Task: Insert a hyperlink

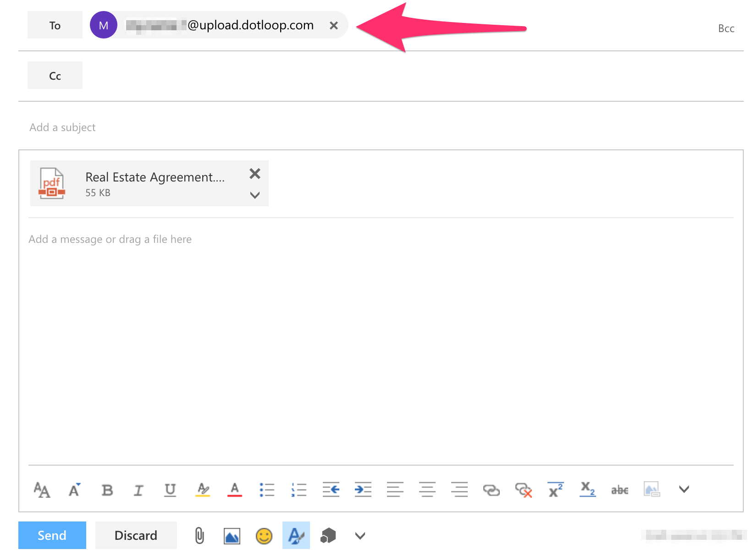Action: [x=491, y=489]
